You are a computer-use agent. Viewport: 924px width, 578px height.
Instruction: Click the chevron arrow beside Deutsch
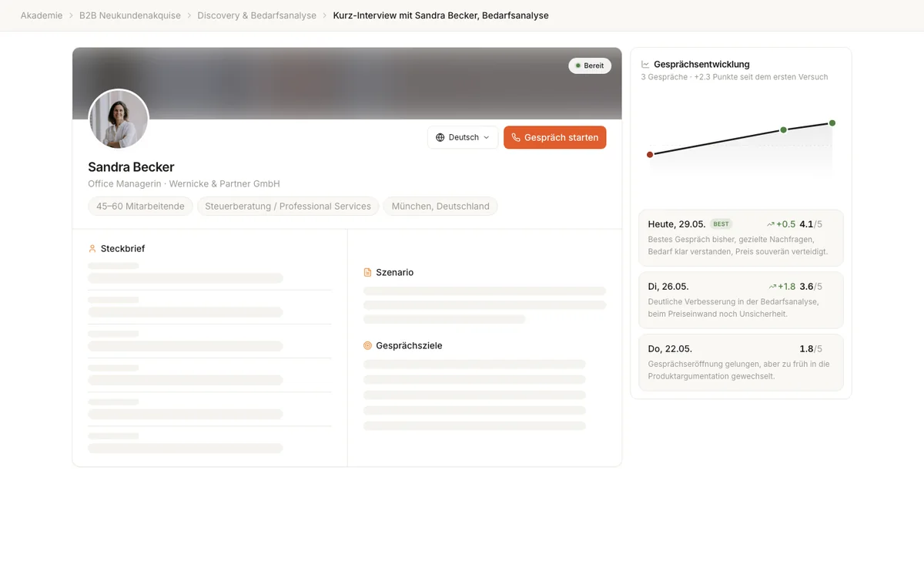click(486, 137)
